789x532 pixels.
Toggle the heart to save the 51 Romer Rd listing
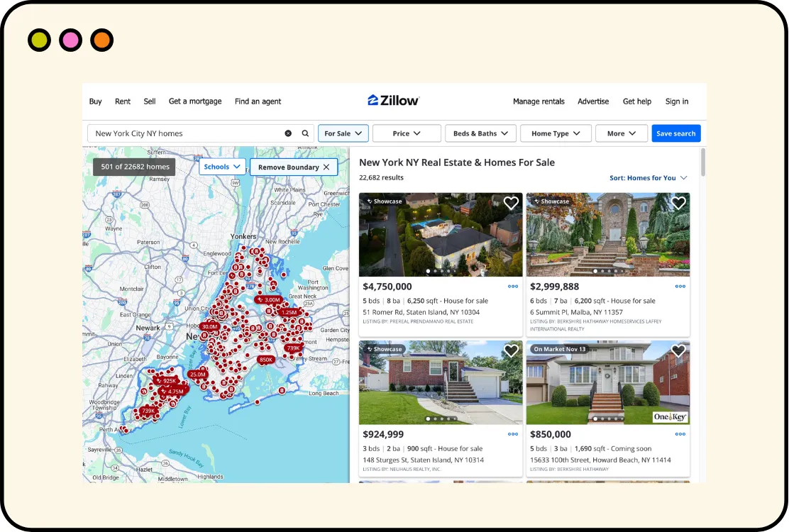pyautogui.click(x=511, y=203)
